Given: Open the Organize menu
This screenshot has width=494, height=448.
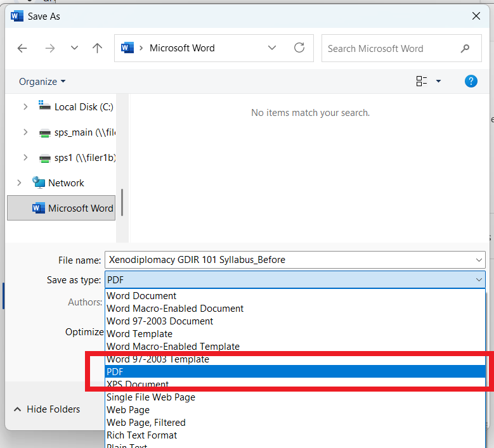Looking at the screenshot, I should [x=42, y=82].
